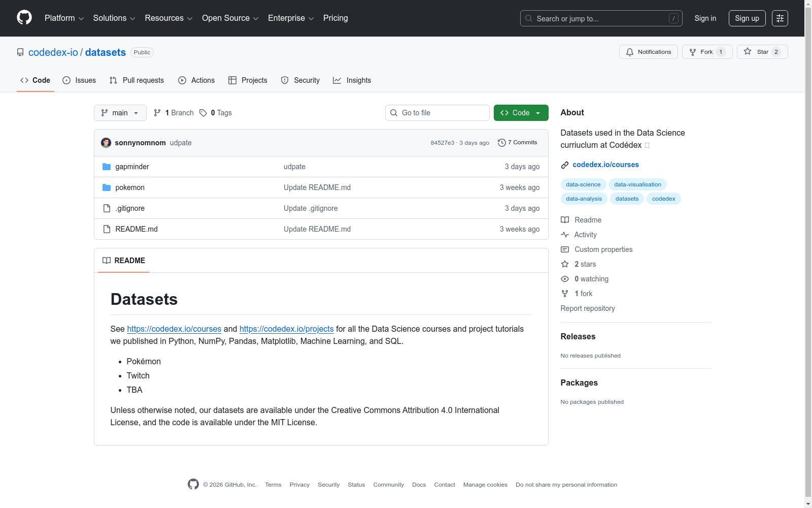Open the udpate commit message on gapminder row
The height and width of the screenshot is (508, 812).
pyautogui.click(x=294, y=167)
